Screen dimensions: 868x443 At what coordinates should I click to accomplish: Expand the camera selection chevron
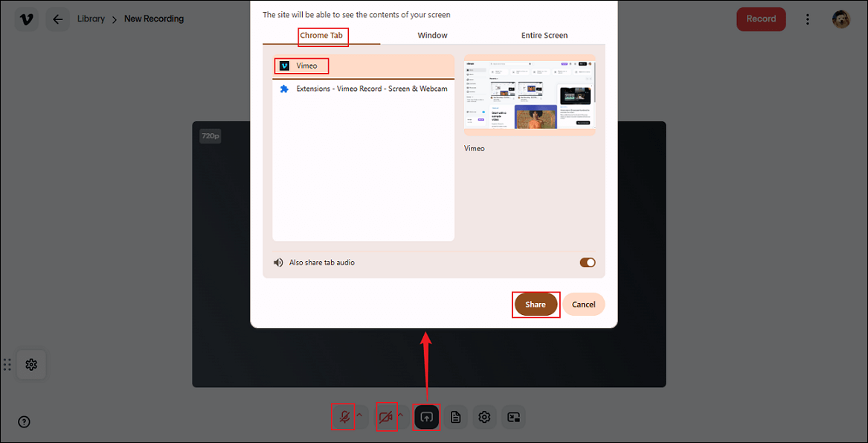pos(401,415)
